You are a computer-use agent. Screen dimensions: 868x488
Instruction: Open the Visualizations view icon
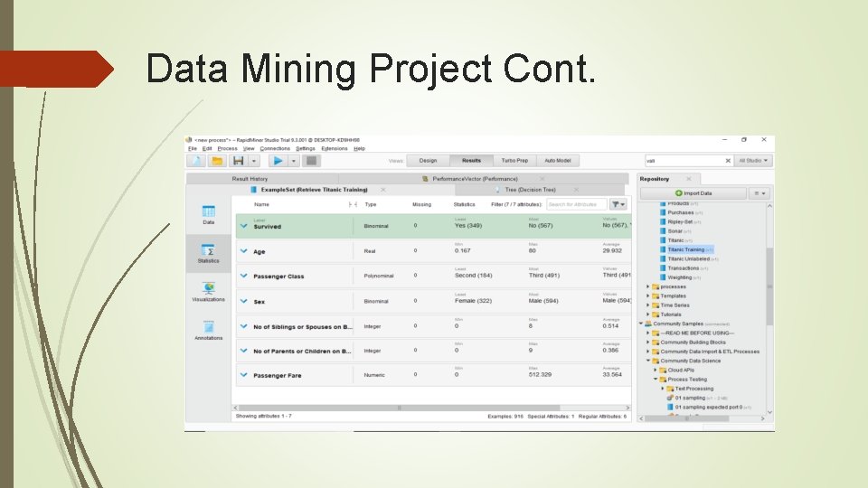point(209,292)
